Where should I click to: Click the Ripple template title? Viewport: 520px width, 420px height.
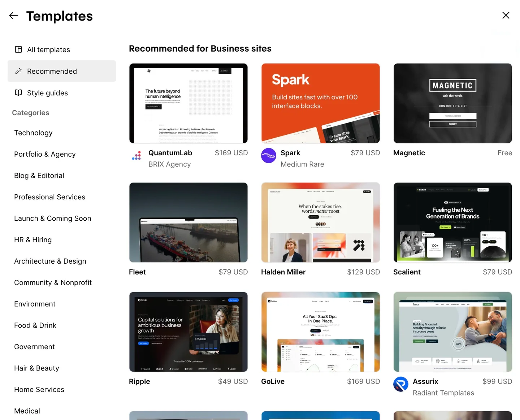pos(139,381)
